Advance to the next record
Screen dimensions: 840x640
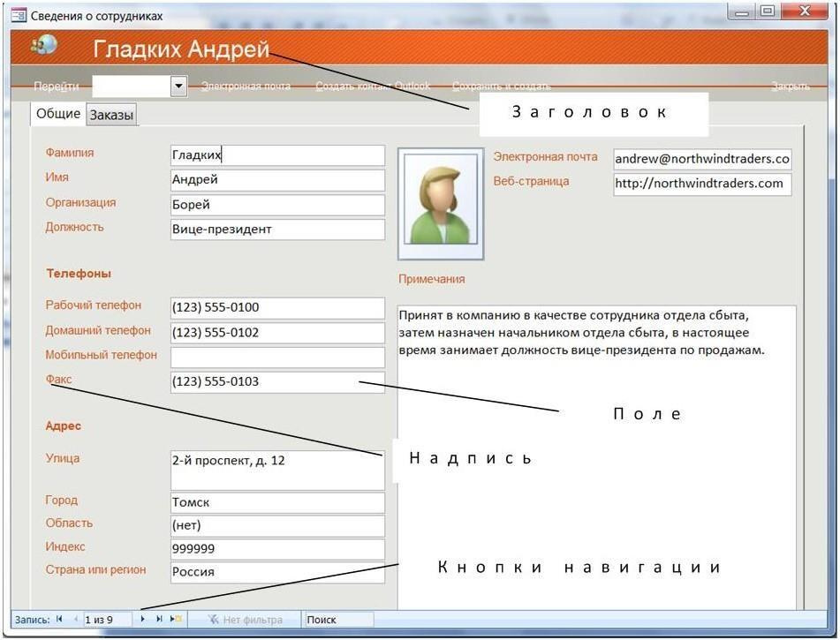142,619
